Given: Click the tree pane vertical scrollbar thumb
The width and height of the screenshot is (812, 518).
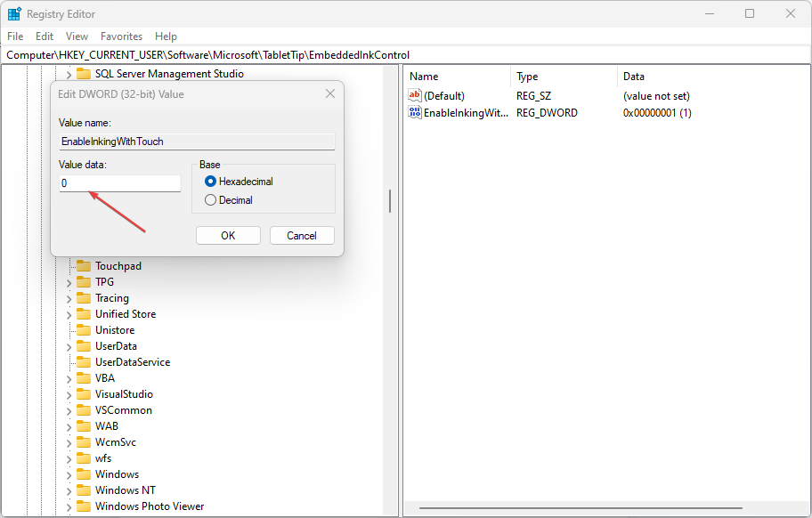Looking at the screenshot, I should tap(390, 201).
